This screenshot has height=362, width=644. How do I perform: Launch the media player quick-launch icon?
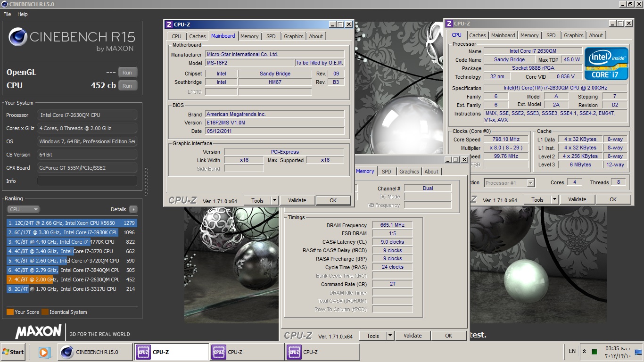[x=44, y=352]
